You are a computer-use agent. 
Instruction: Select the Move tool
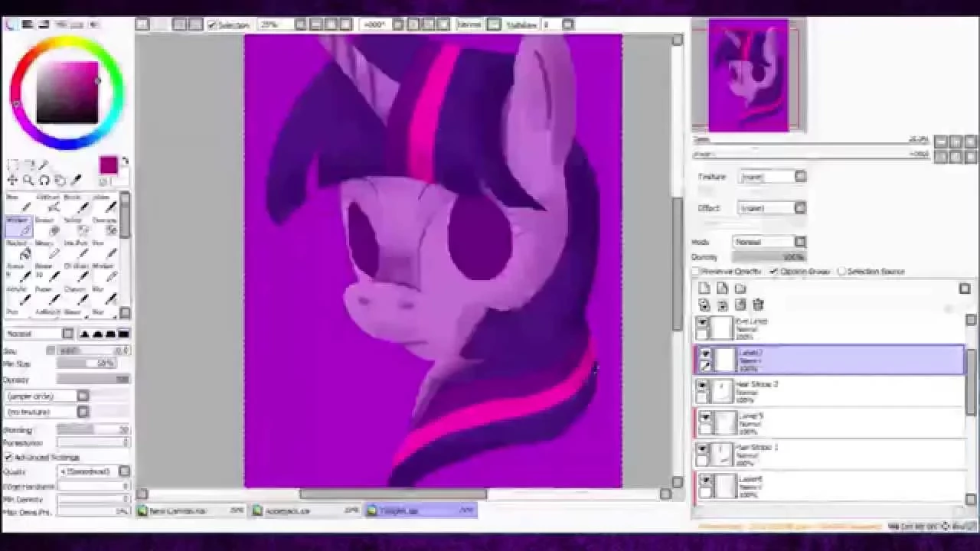point(12,181)
